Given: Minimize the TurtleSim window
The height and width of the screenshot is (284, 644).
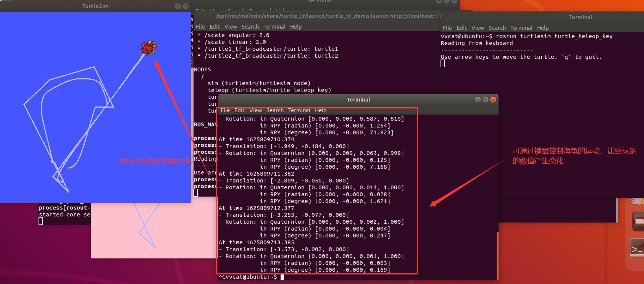Looking at the screenshot, I should pos(178,6).
